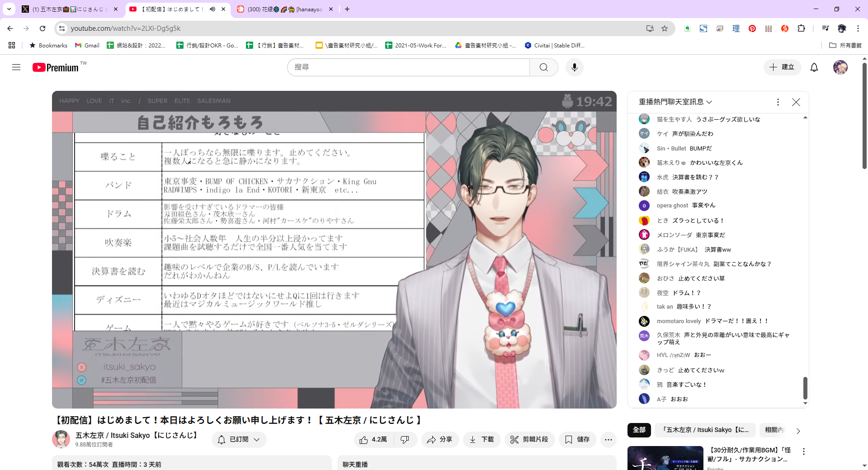
Task: Click the install app icon in address bar
Action: 650,28
